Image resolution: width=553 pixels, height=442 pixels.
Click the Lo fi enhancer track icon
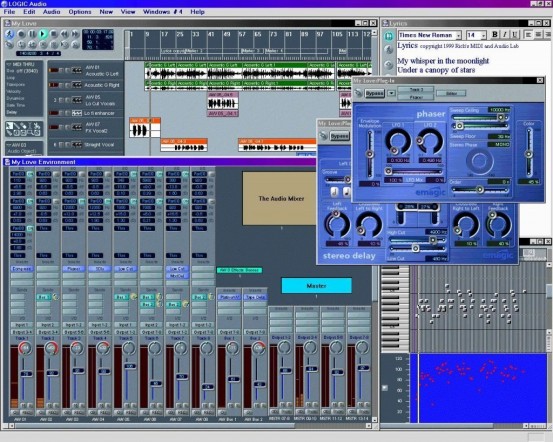[x=77, y=113]
